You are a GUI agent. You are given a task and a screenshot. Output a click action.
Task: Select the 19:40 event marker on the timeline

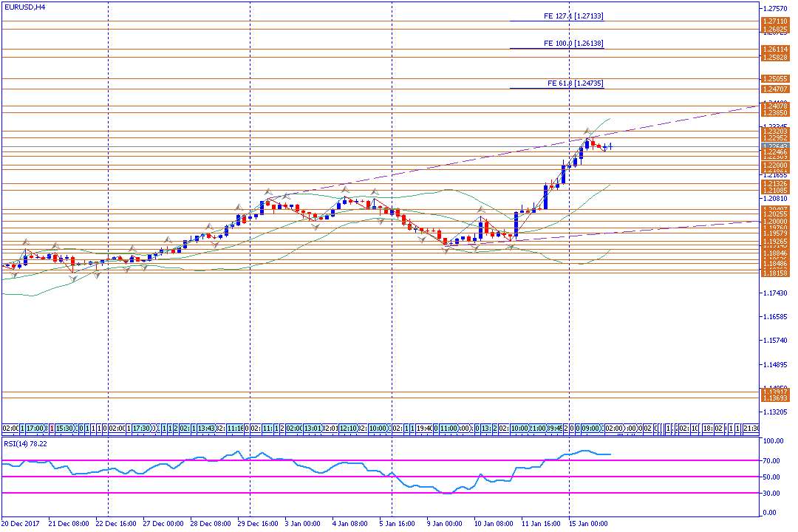coord(424,429)
